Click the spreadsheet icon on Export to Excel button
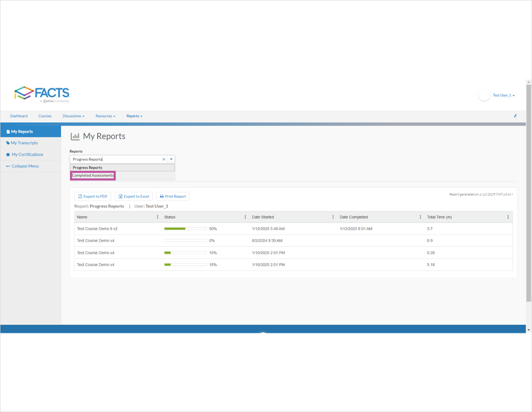Image resolution: width=532 pixels, height=412 pixels. [120, 196]
